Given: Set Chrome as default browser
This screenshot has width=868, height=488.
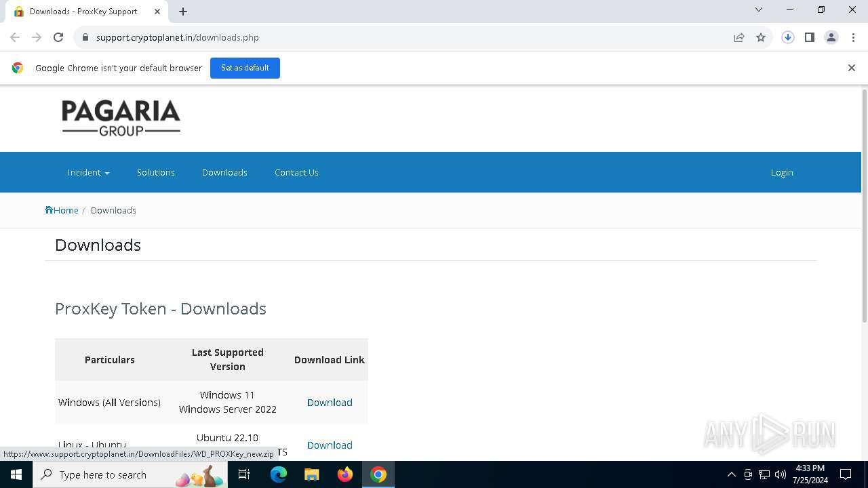Looking at the screenshot, I should (245, 68).
